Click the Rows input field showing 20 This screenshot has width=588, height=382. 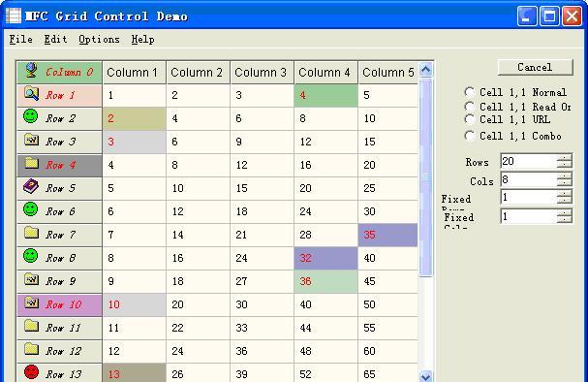[529, 161]
